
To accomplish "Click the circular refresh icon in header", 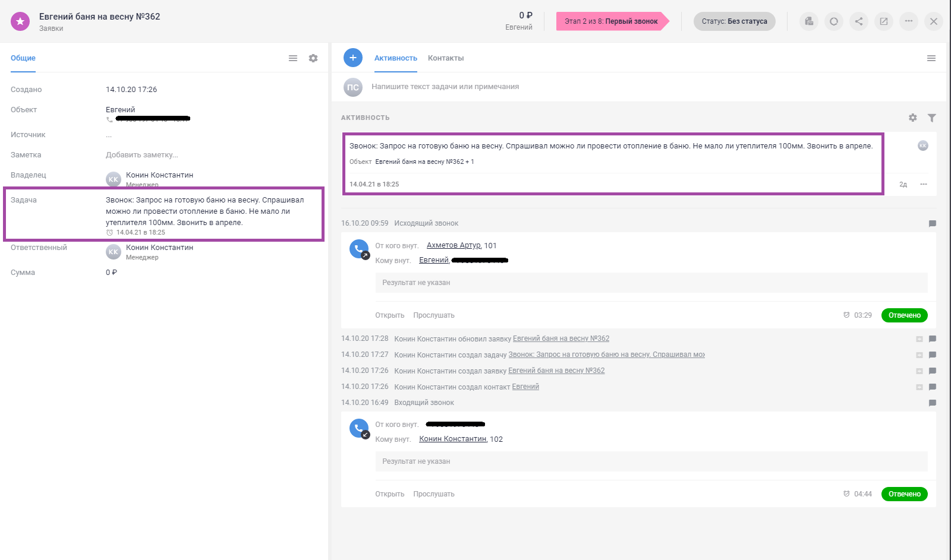I will (834, 21).
